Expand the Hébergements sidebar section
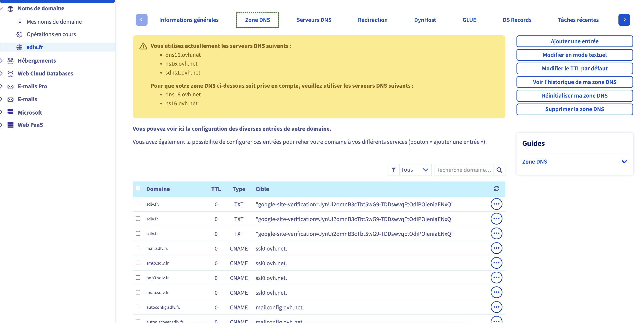Screen dimensions: 644x323 37,61
